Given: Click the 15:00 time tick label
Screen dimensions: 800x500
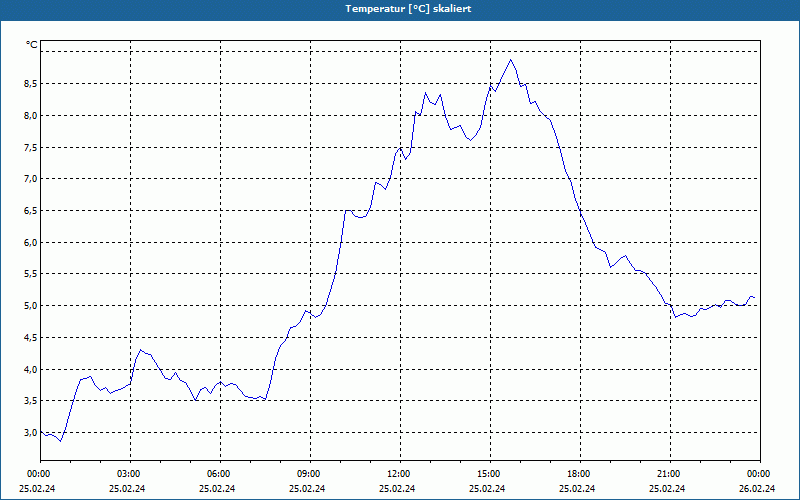Looking at the screenshot, I should (x=490, y=474).
